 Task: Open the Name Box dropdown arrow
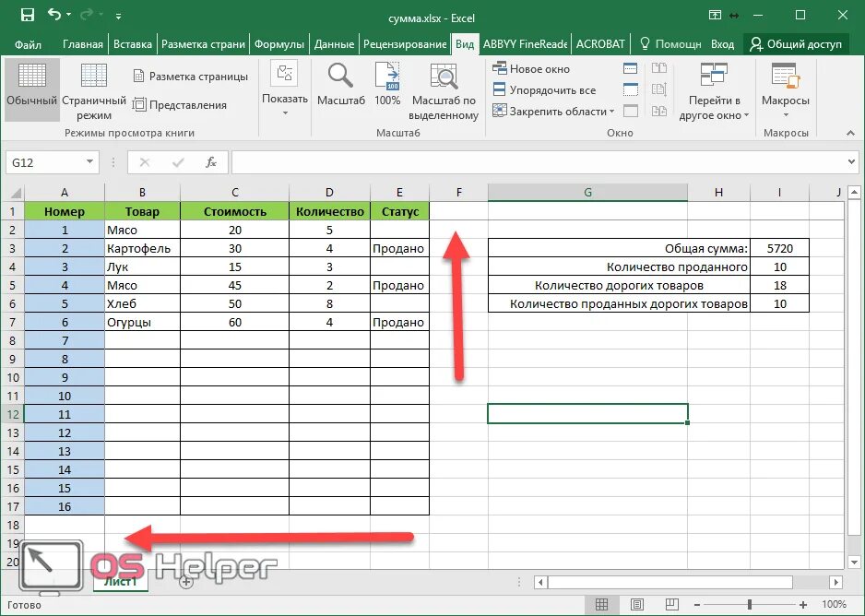pyautogui.click(x=89, y=162)
